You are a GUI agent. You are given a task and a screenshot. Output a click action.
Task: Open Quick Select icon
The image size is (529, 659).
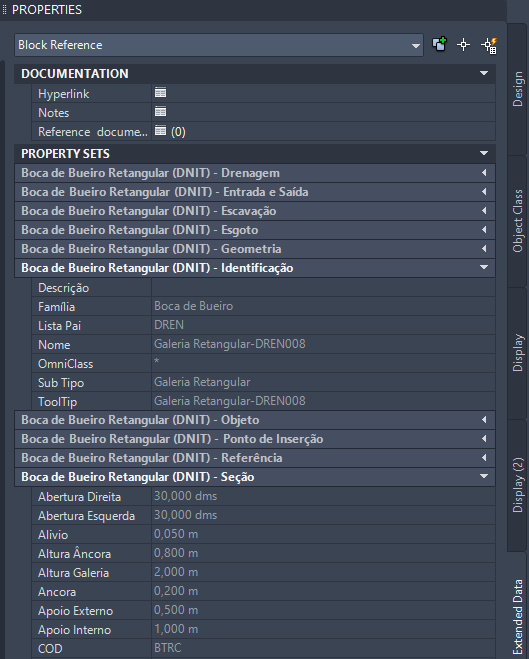pyautogui.click(x=489, y=45)
